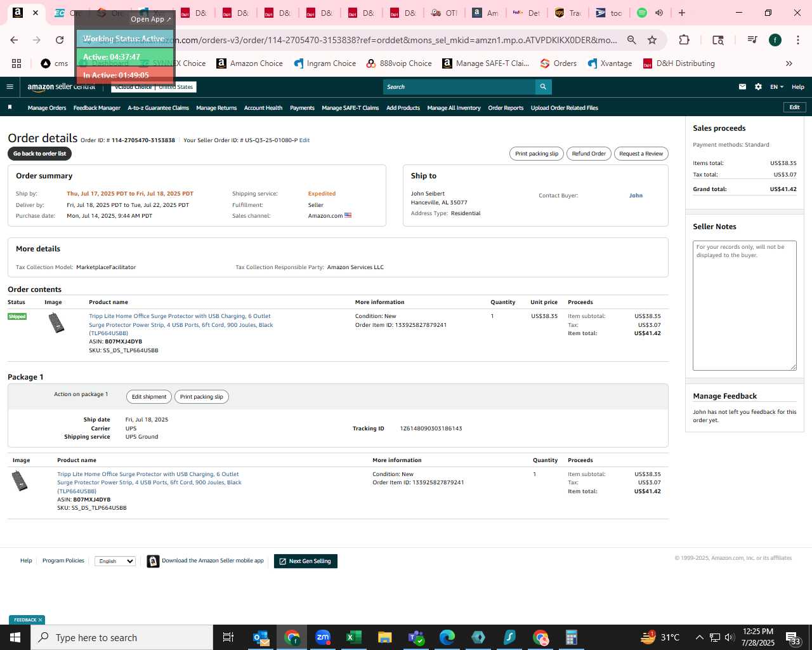Screen dimensions: 812x650
Task: Click Go back to order list
Action: [x=39, y=154]
